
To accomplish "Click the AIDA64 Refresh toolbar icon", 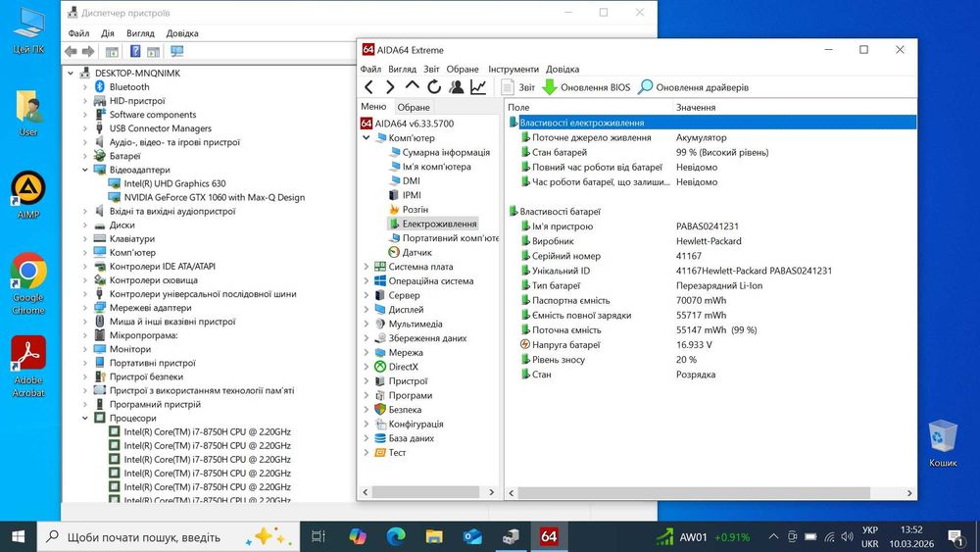I will point(434,87).
